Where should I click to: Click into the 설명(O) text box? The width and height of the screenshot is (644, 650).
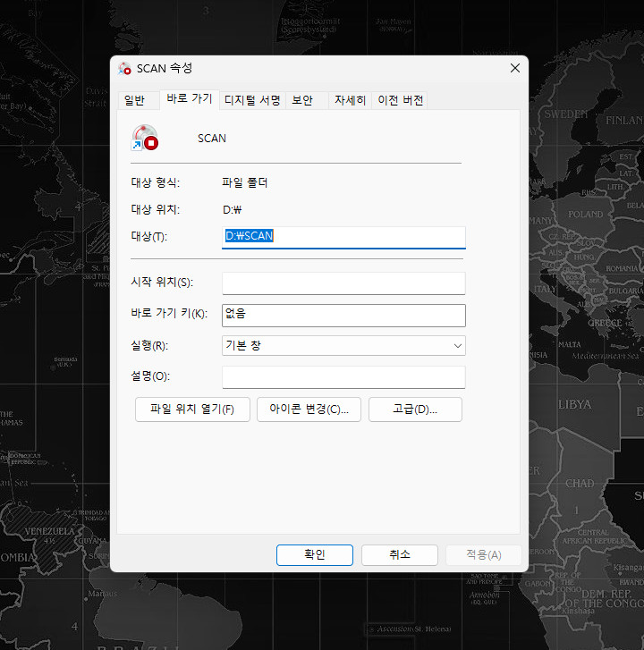(x=343, y=376)
